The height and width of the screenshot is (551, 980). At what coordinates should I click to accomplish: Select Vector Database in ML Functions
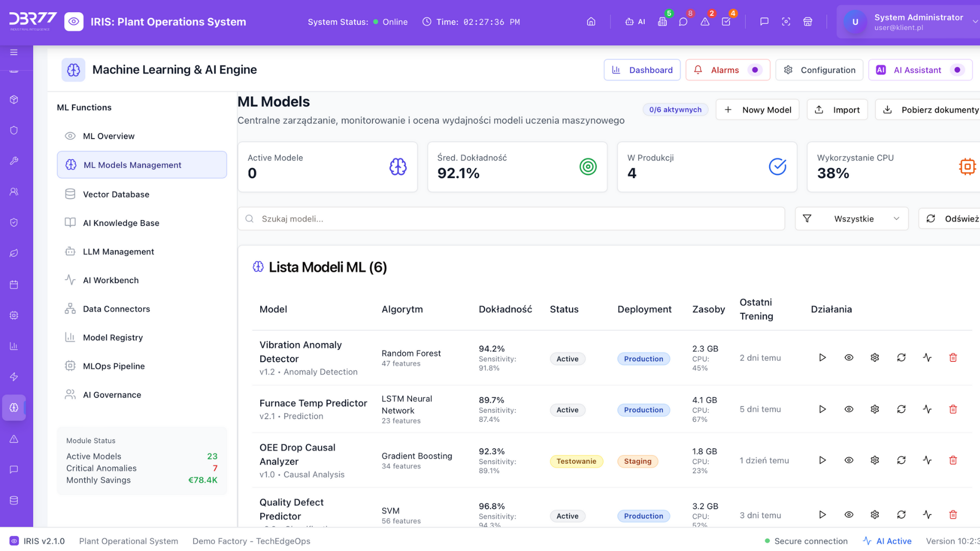click(x=116, y=194)
